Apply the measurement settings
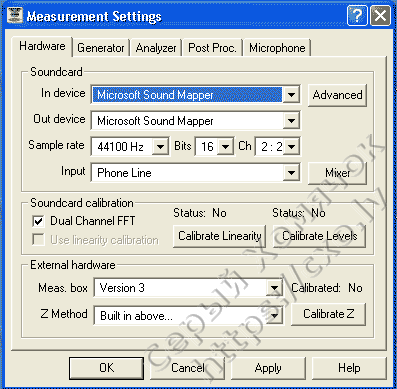This screenshot has height=389, width=397. (268, 368)
